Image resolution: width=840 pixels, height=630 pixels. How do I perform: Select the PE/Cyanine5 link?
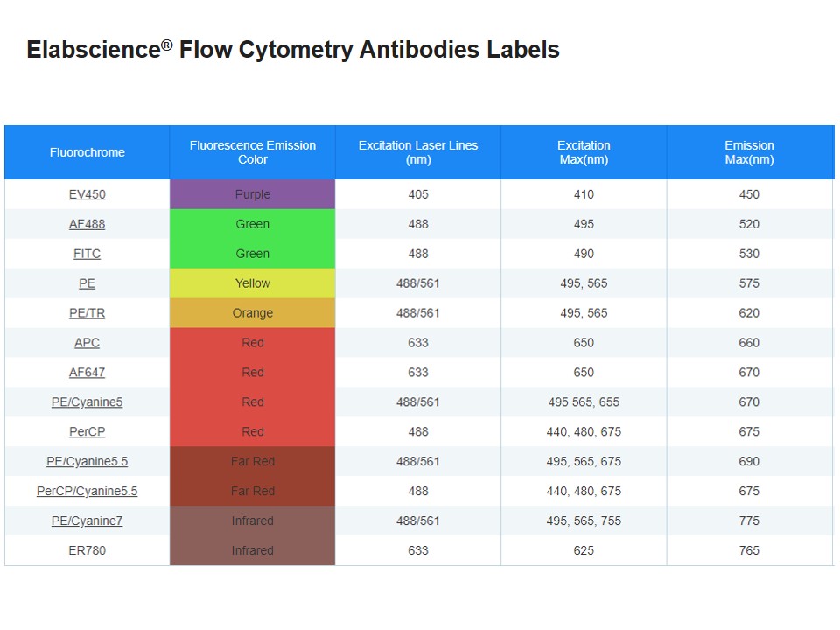pyautogui.click(x=87, y=402)
